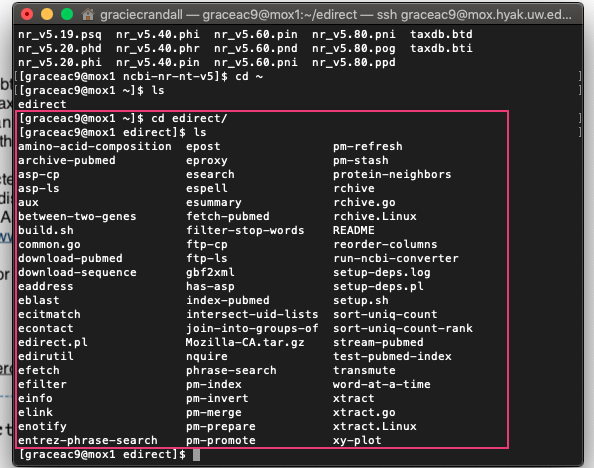Select the file name enotify
This screenshot has width=594, height=468.
pos(42,427)
